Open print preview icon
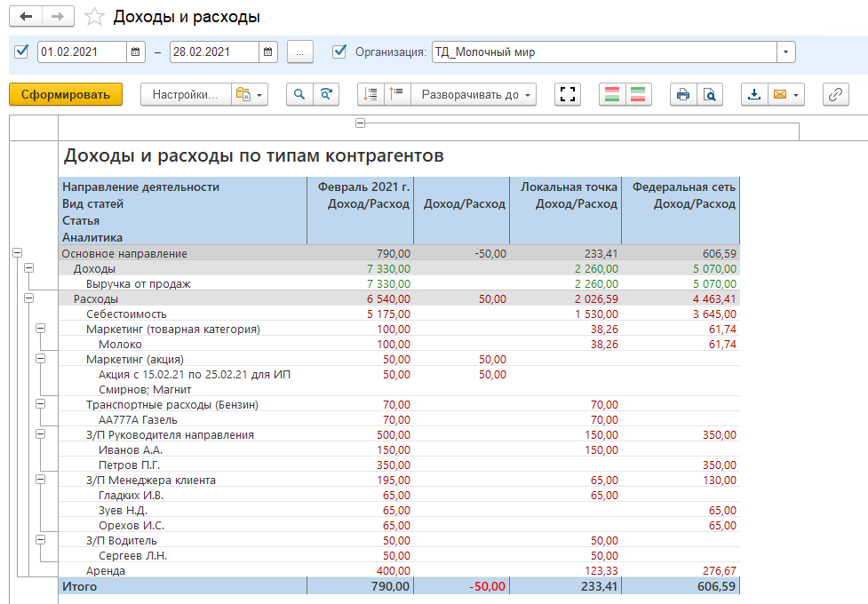Image resolution: width=868 pixels, height=604 pixels. (710, 94)
